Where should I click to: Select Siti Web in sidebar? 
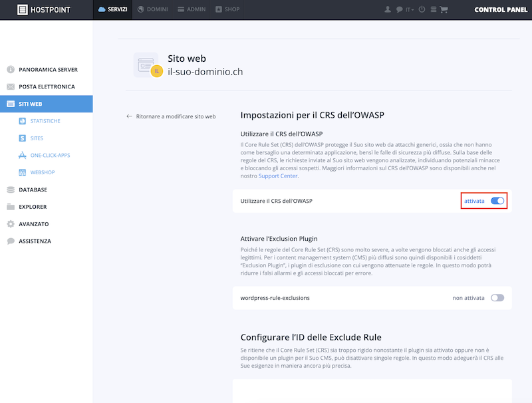(46, 104)
